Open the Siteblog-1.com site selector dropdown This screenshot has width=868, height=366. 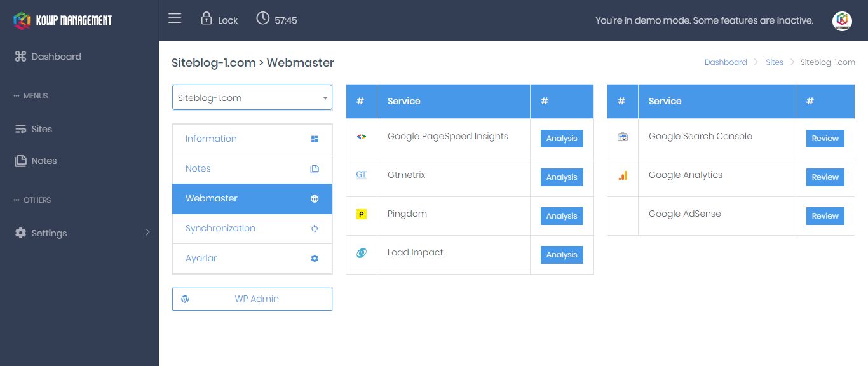click(x=252, y=98)
